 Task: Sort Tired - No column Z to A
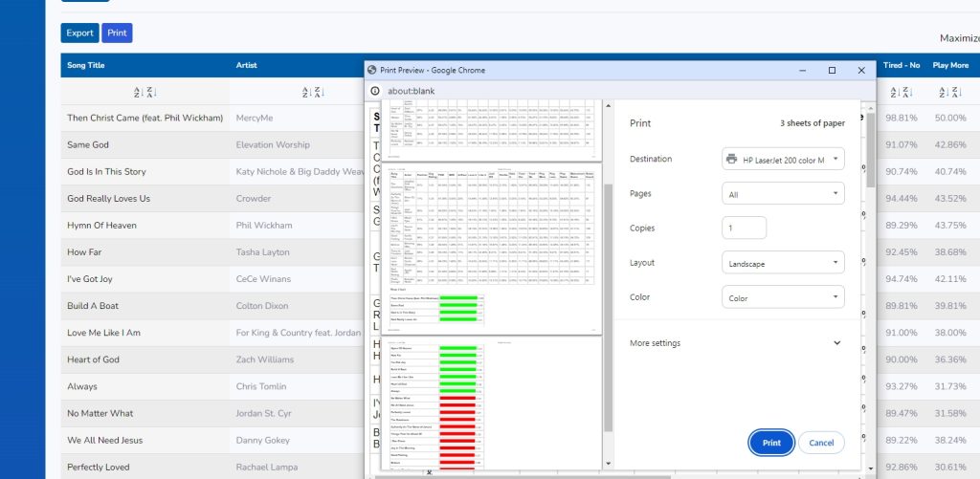point(907,93)
